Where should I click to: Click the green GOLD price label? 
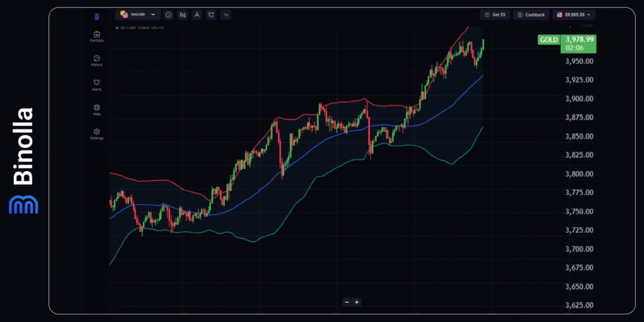(x=548, y=40)
